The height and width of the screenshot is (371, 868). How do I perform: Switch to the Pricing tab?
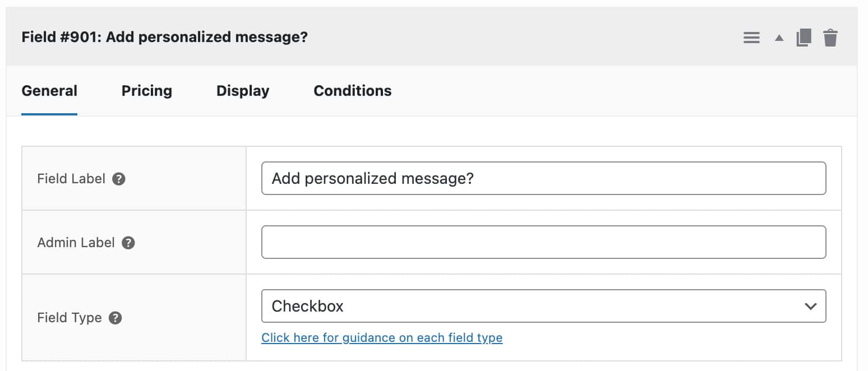coord(146,91)
